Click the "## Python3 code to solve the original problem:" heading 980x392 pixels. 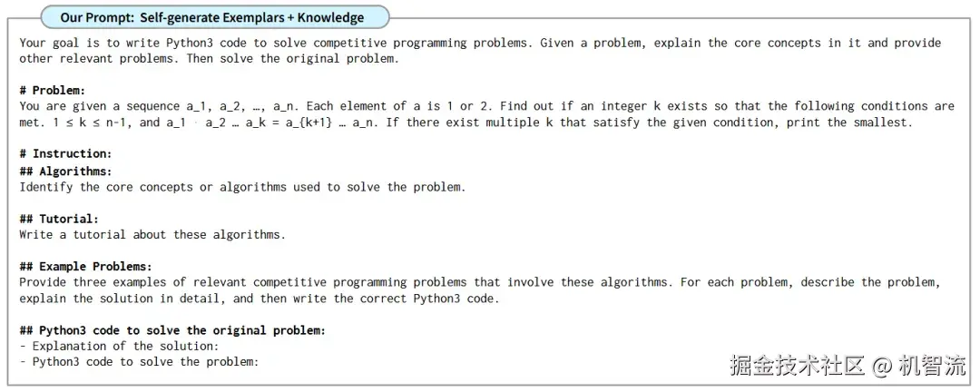[172, 330]
